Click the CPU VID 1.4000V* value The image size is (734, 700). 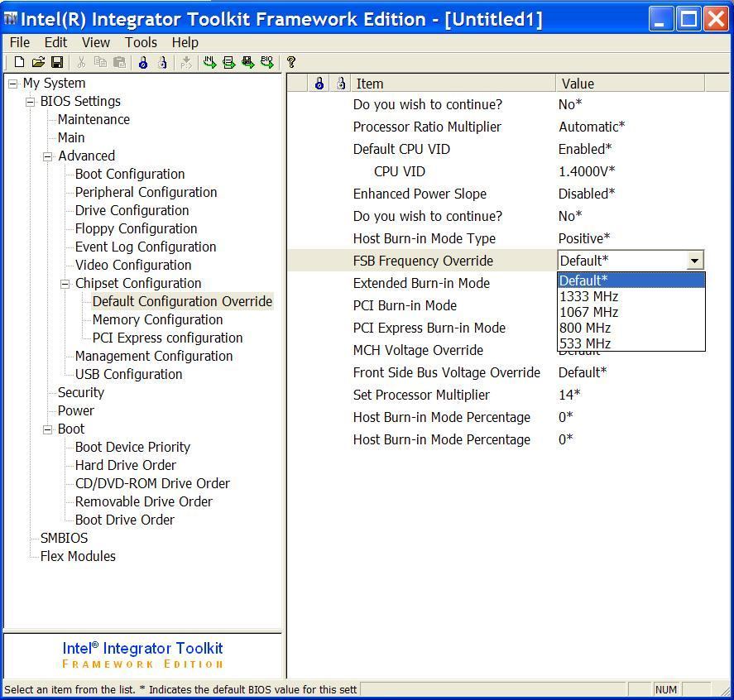point(587,172)
